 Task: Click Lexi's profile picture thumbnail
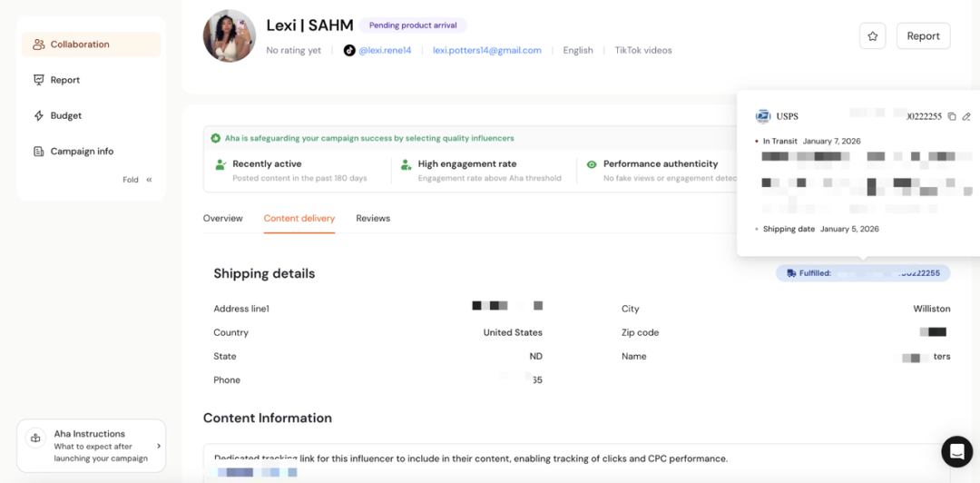(x=229, y=35)
